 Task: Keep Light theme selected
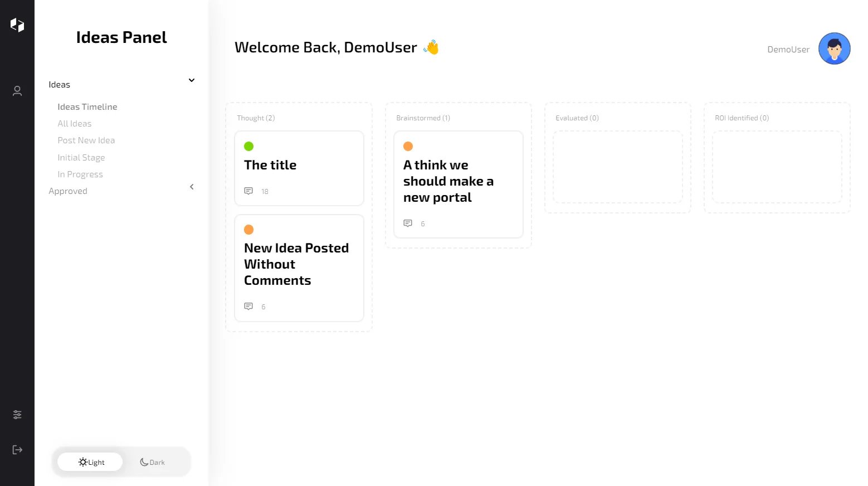(x=90, y=461)
